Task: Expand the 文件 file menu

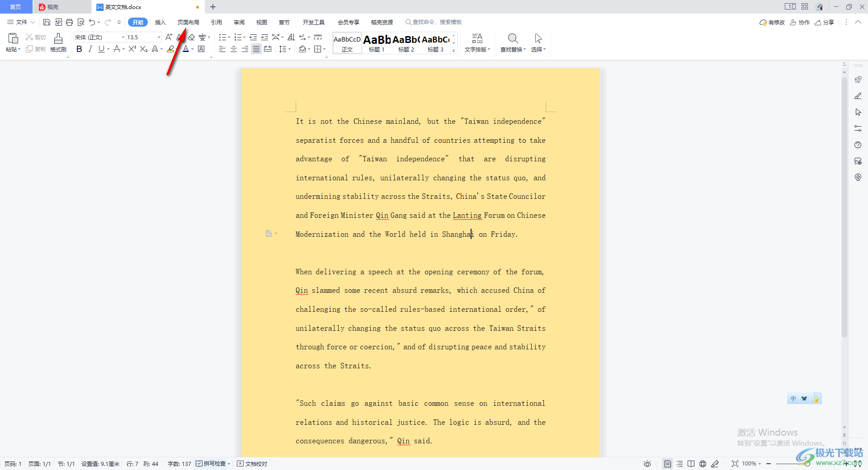Action: (21, 22)
